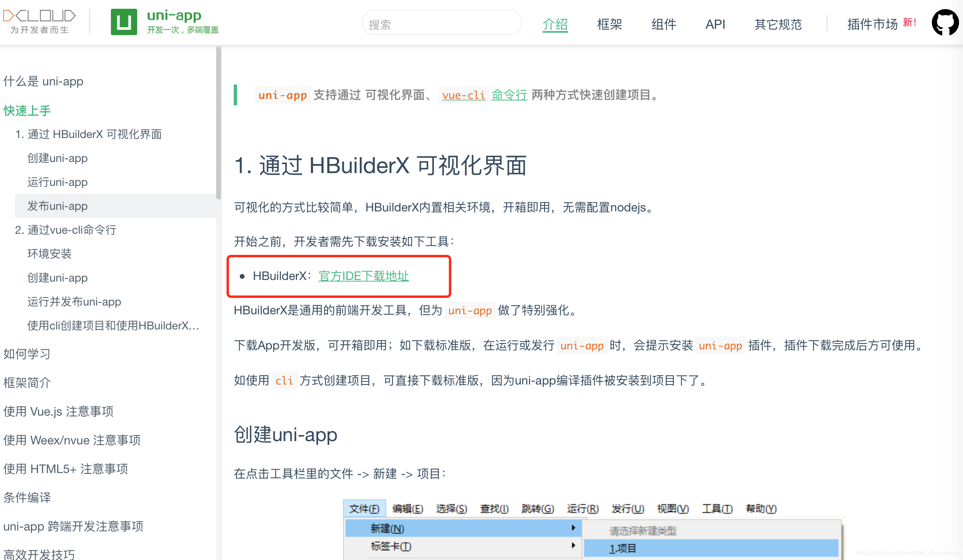Click the uni-app logo icon
Image resolution: width=963 pixels, height=560 pixels.
pos(124,22)
